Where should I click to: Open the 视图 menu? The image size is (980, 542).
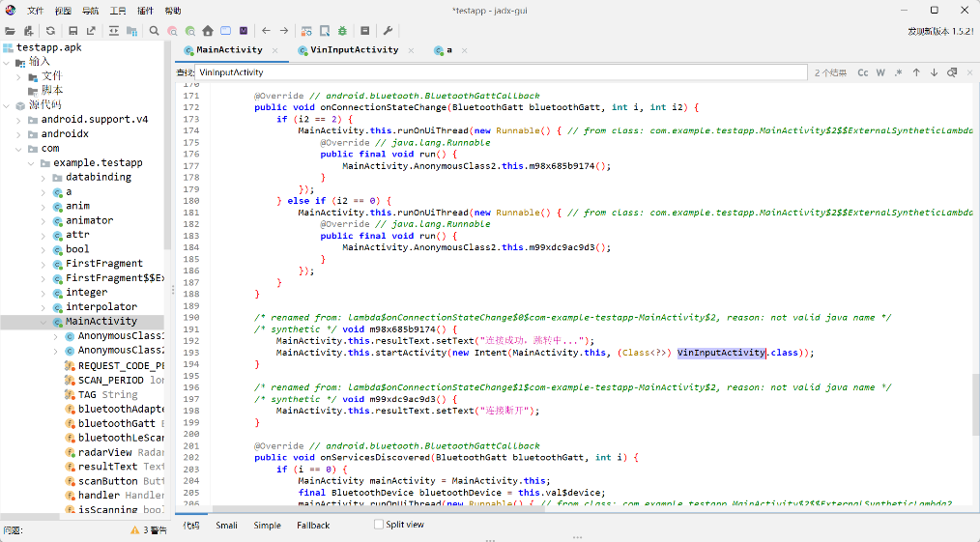tap(63, 11)
